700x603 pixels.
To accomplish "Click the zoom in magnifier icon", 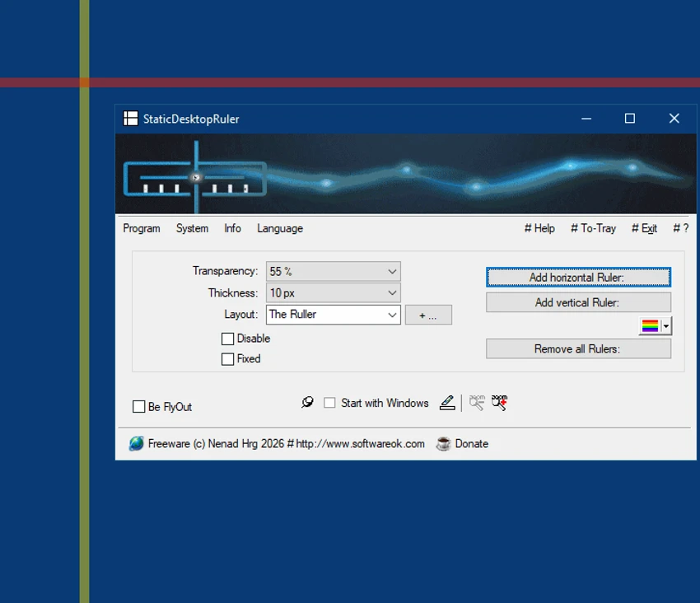I will pyautogui.click(x=499, y=403).
